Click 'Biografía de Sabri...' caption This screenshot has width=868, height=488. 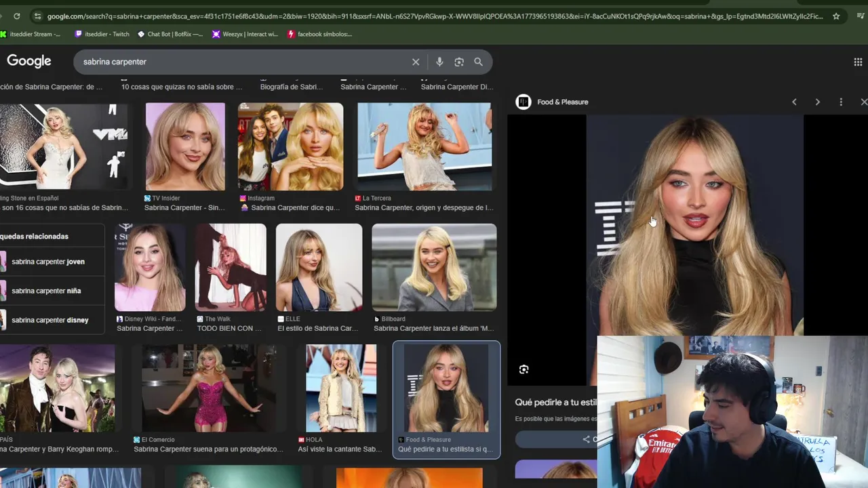[292, 87]
